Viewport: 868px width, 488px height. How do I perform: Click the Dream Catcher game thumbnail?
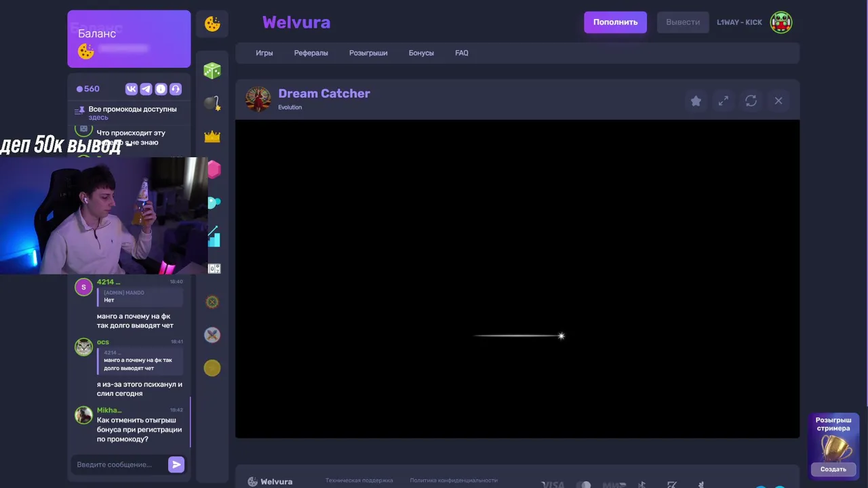(258, 99)
